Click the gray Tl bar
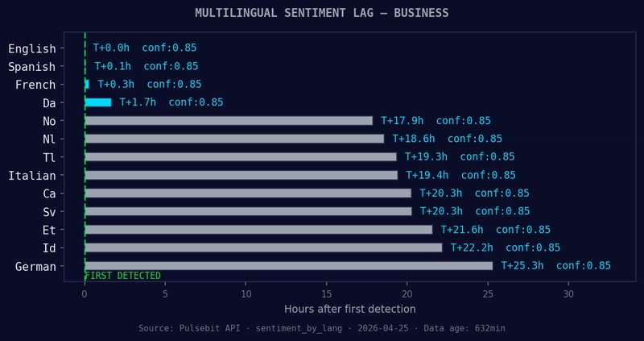The height and width of the screenshot is (341, 644). click(x=241, y=156)
